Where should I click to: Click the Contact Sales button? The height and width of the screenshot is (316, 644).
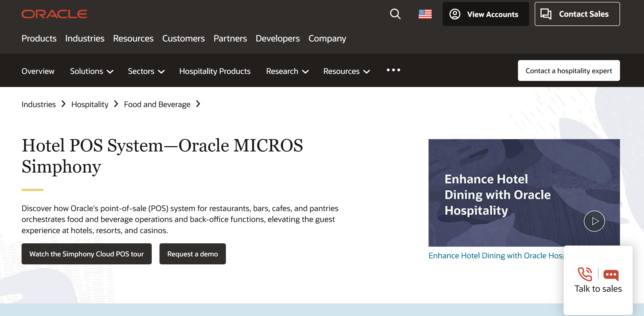click(x=577, y=14)
